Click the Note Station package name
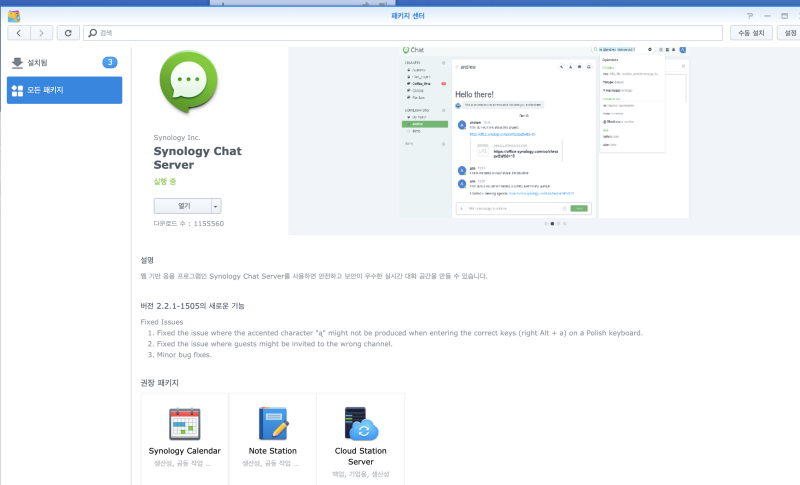Screen dimensions: 800x485 tap(272, 451)
